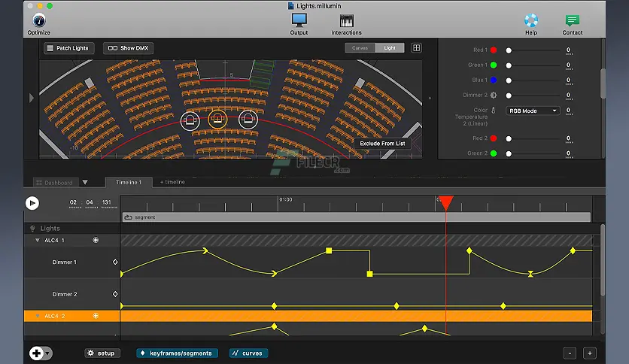629x364 pixels.
Task: Click the Contact chat icon
Action: pos(573,20)
